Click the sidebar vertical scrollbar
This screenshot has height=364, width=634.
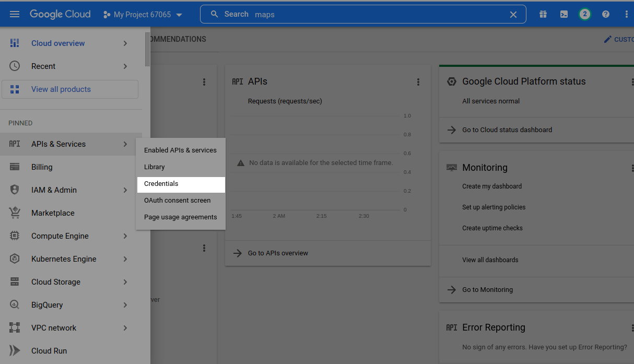pyautogui.click(x=147, y=50)
